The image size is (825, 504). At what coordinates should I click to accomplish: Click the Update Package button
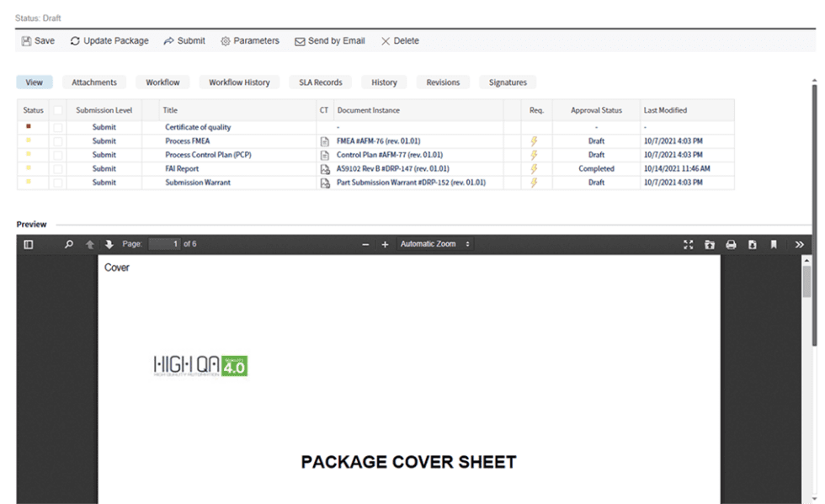(x=109, y=40)
